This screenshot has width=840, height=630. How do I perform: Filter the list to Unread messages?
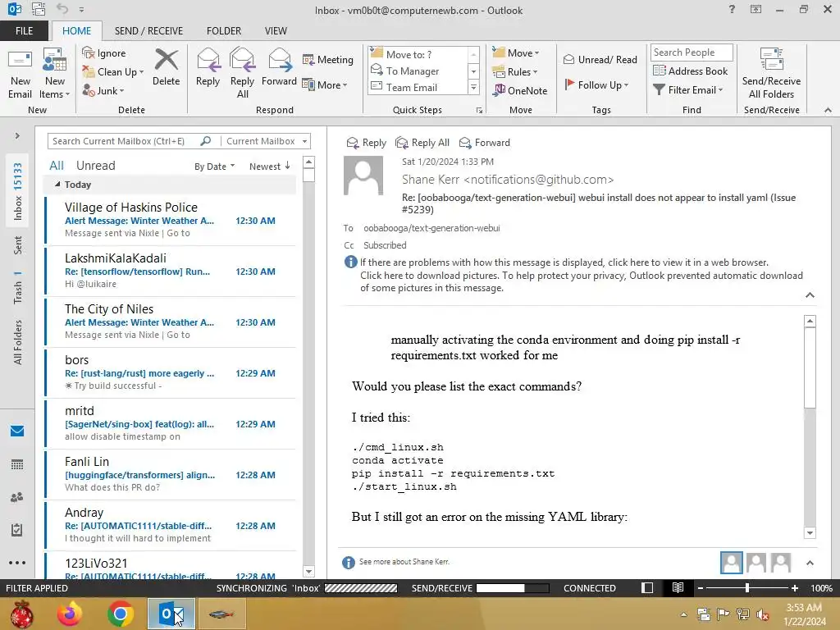pos(95,166)
